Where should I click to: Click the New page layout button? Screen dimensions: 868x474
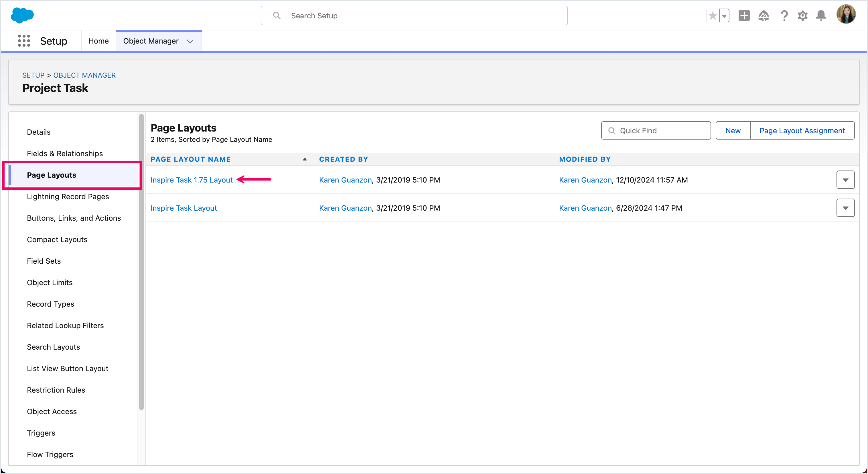(x=733, y=131)
